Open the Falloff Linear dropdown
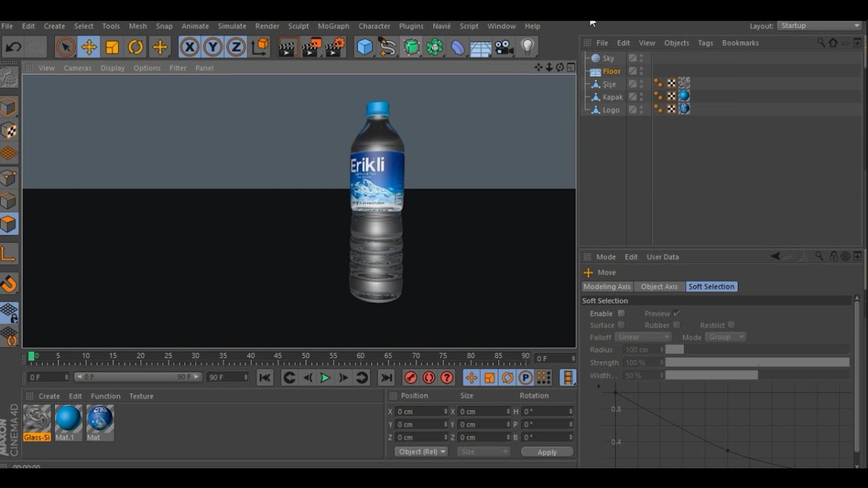The image size is (868, 488). 643,337
